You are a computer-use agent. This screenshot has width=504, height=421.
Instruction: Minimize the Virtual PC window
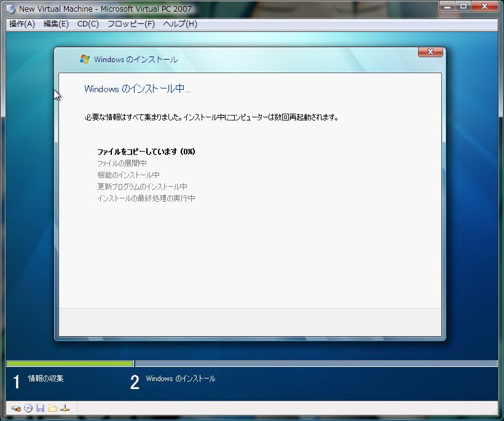(447, 6)
